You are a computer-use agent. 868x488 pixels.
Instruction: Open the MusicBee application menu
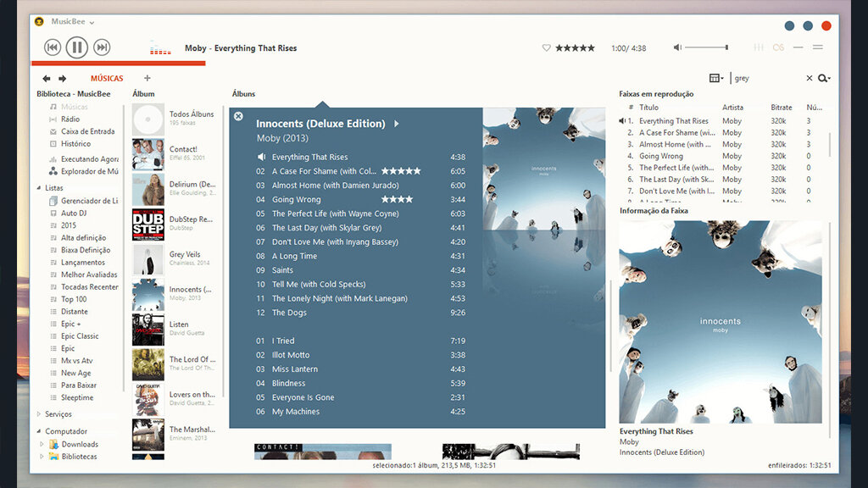[73, 21]
